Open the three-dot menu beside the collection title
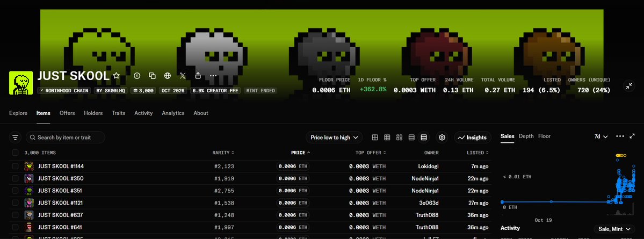The width and height of the screenshot is (644, 239). (213, 76)
